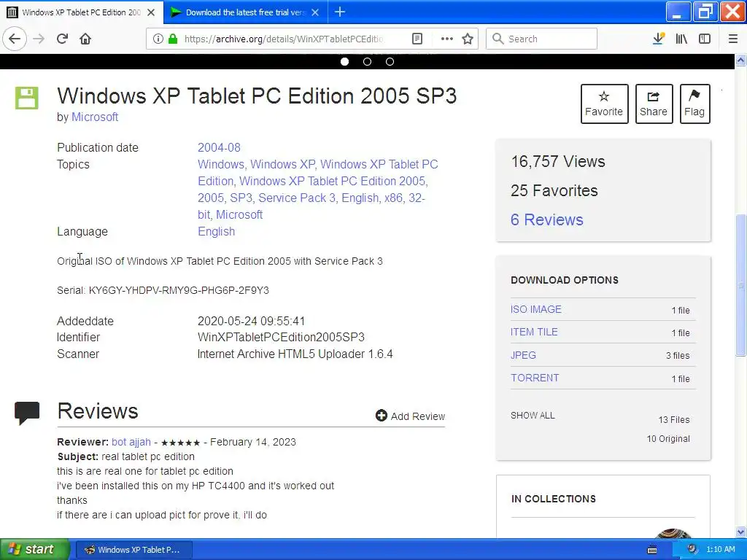Click the Share button
This screenshot has height=560, width=747.
click(654, 104)
